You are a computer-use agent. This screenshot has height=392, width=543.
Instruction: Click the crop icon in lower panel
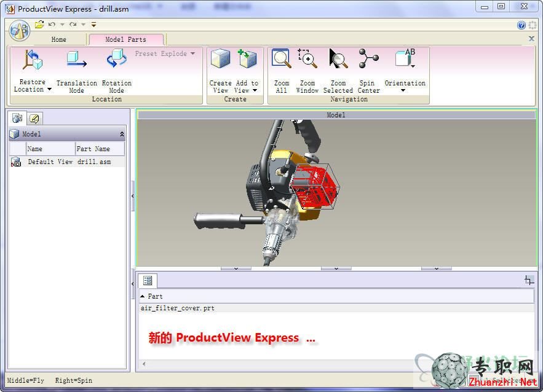529,280
